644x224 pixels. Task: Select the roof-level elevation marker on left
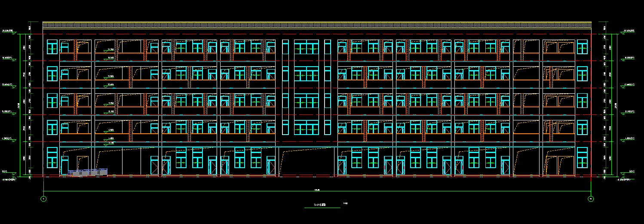click(9, 31)
